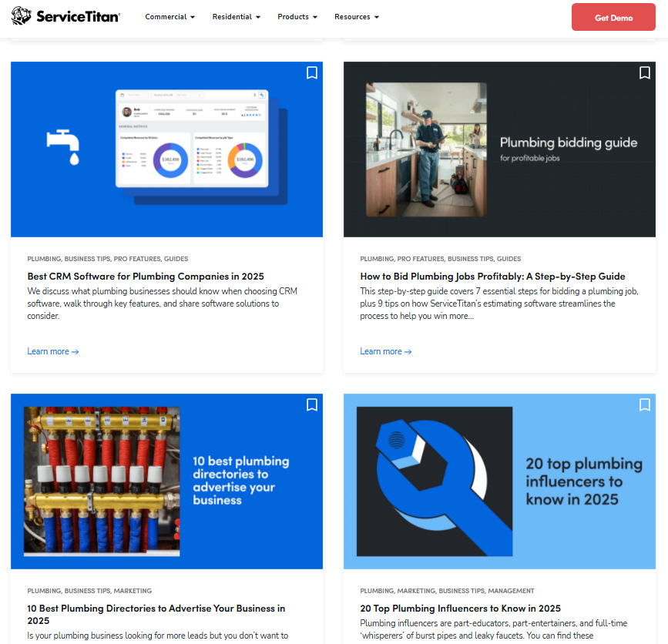Open the Resources menu
Viewport: 668px width, 644px height.
[357, 17]
